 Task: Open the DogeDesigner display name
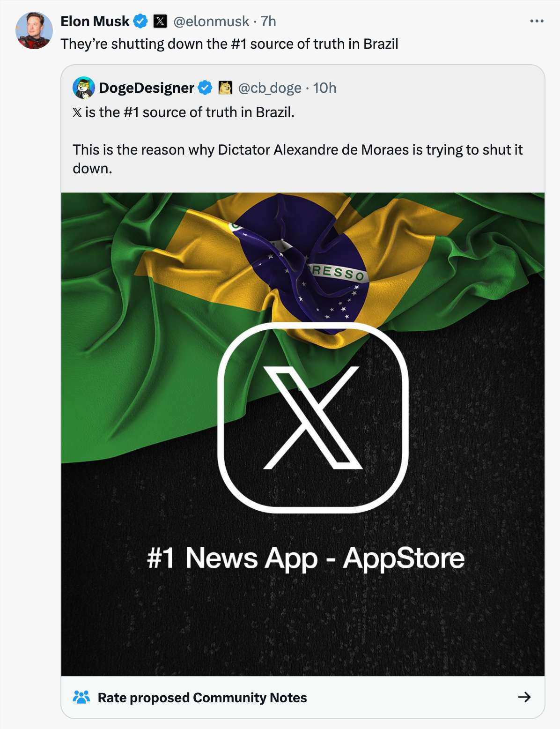(x=147, y=88)
